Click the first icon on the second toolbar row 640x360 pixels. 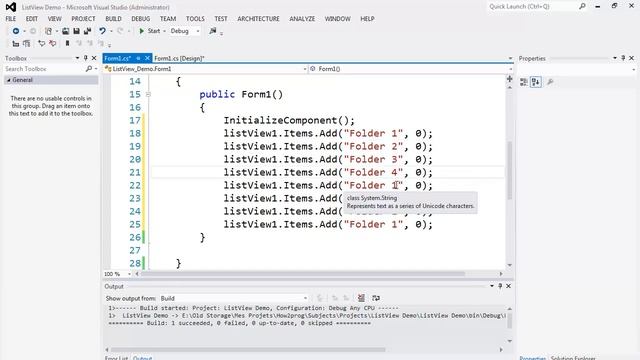16,43
